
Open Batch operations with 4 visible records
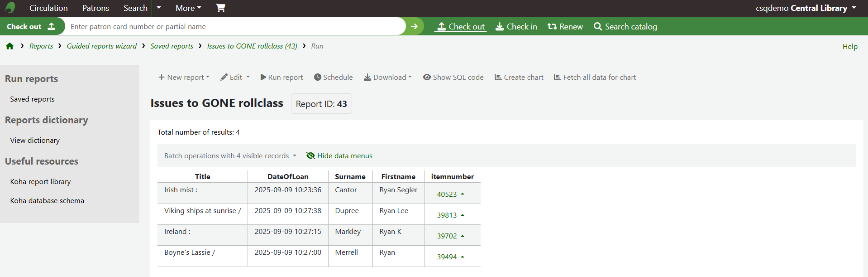coord(230,156)
